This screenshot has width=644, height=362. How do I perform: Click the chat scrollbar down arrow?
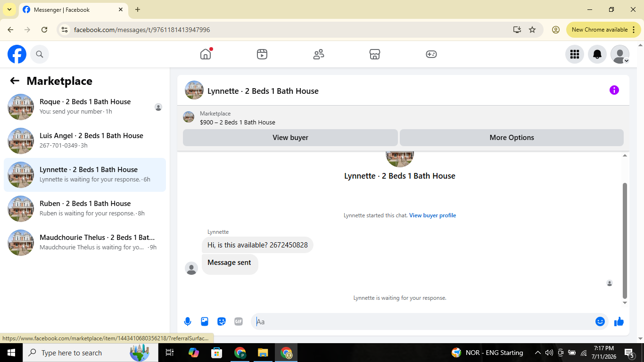coord(625,303)
